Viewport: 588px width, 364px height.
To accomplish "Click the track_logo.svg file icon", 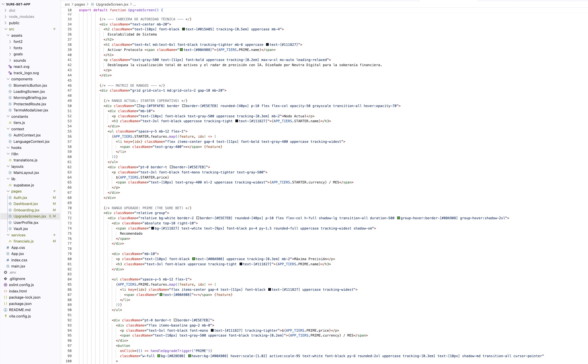I will [10, 73].
